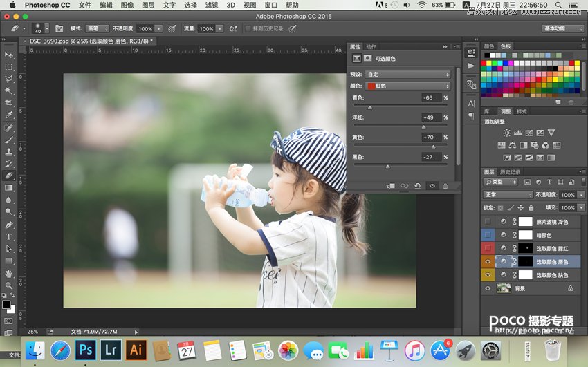Screen dimensions: 588x367
Task: Open the 预设 preset dropdown
Action: point(408,74)
